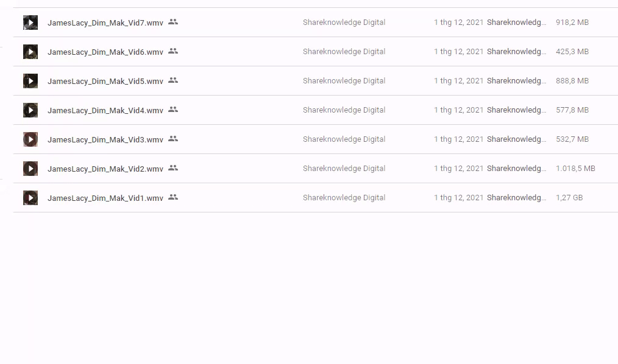Viewport: 618px width, 364px height.
Task: Click the 1 thg 12, 2021 date on Vid3 row
Action: click(458, 139)
